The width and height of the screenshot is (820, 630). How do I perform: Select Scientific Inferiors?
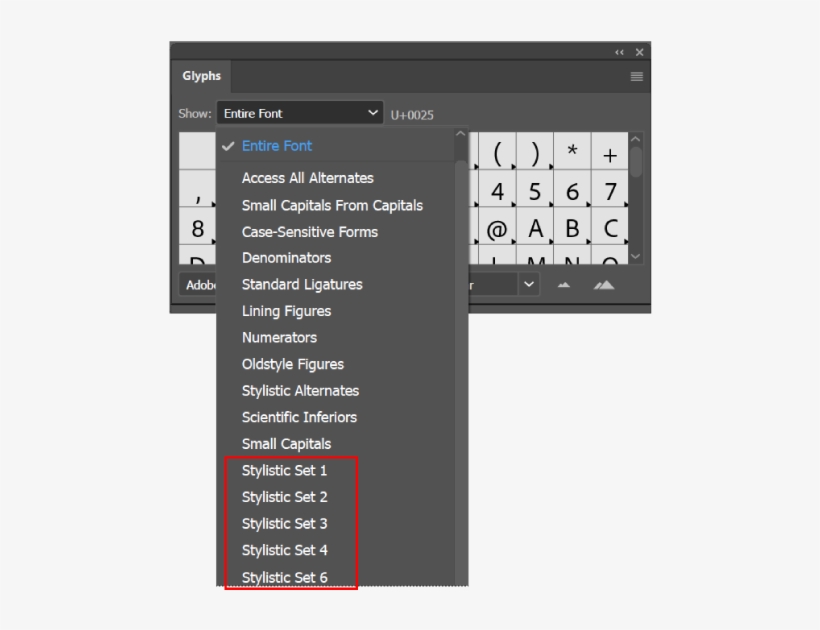(x=298, y=417)
